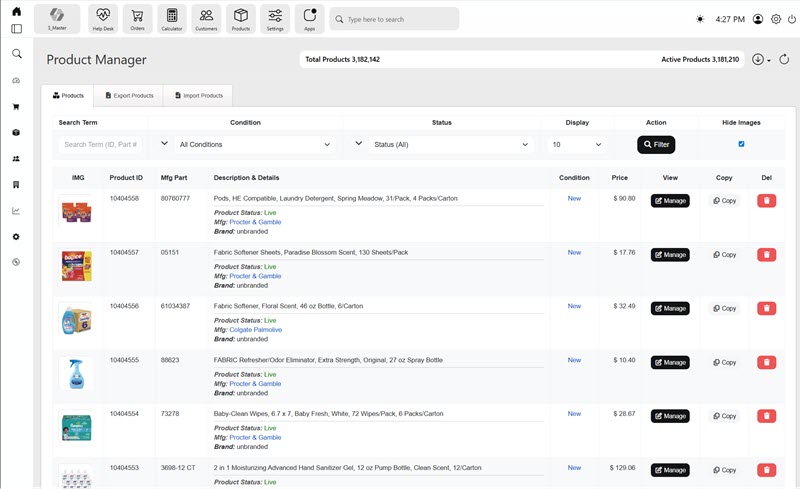Delete product 10404556 with red trash button
The image size is (800, 489).
(x=767, y=309)
